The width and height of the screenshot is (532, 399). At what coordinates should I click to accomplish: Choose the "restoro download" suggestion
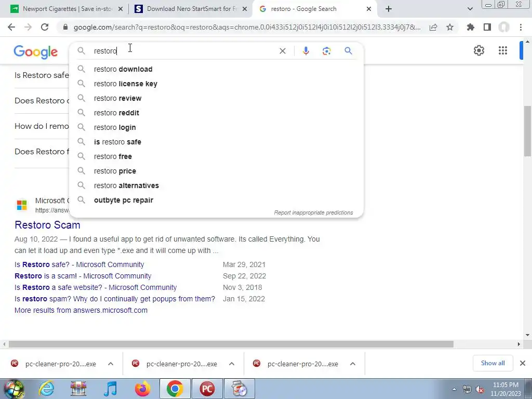tap(217, 69)
